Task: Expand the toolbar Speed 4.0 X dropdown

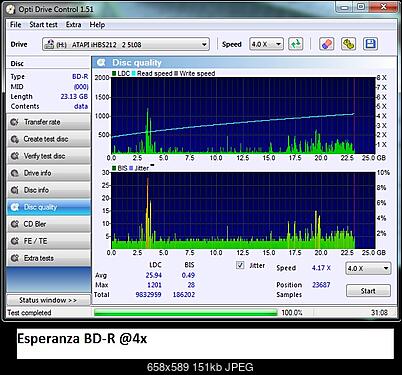Action: (267, 44)
